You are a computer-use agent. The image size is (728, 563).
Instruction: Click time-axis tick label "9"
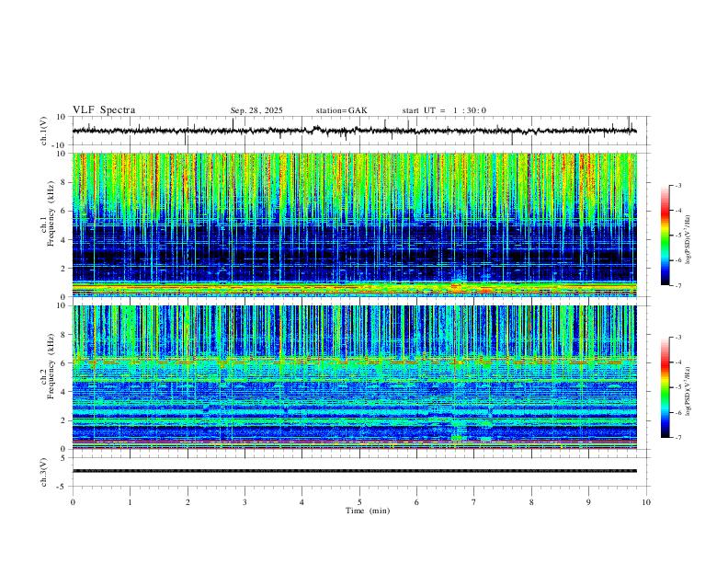pyautogui.click(x=588, y=502)
